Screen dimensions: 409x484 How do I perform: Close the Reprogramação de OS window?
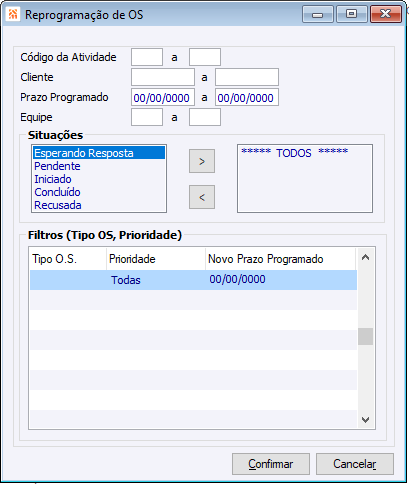pos(385,14)
